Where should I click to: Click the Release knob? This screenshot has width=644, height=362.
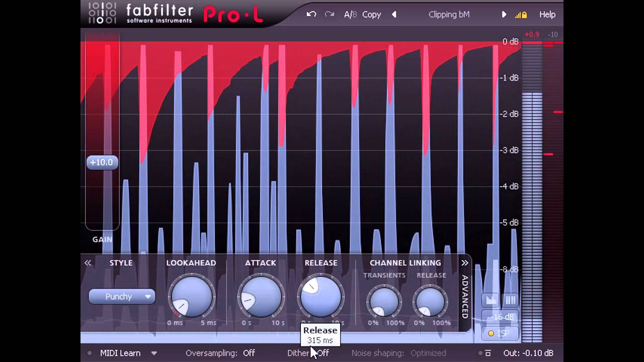click(x=320, y=297)
